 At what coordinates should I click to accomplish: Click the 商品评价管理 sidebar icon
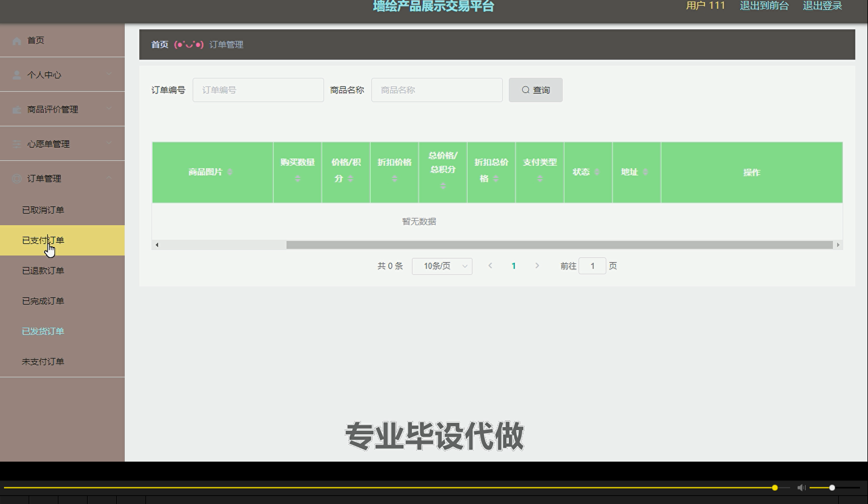coord(16,109)
